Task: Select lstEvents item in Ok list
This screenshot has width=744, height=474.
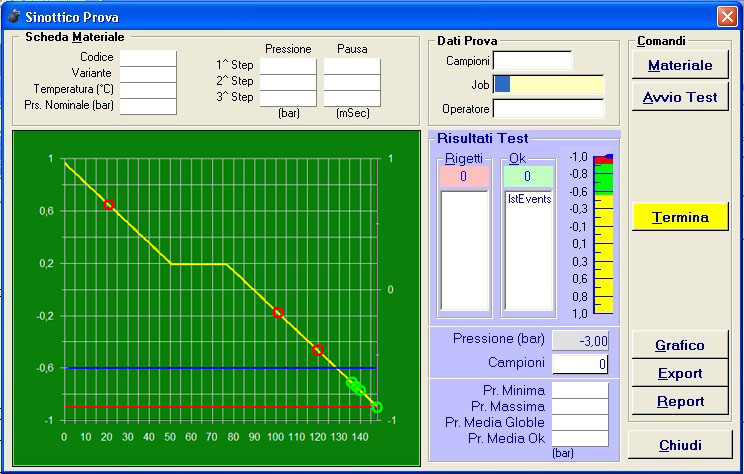Action: pos(528,199)
